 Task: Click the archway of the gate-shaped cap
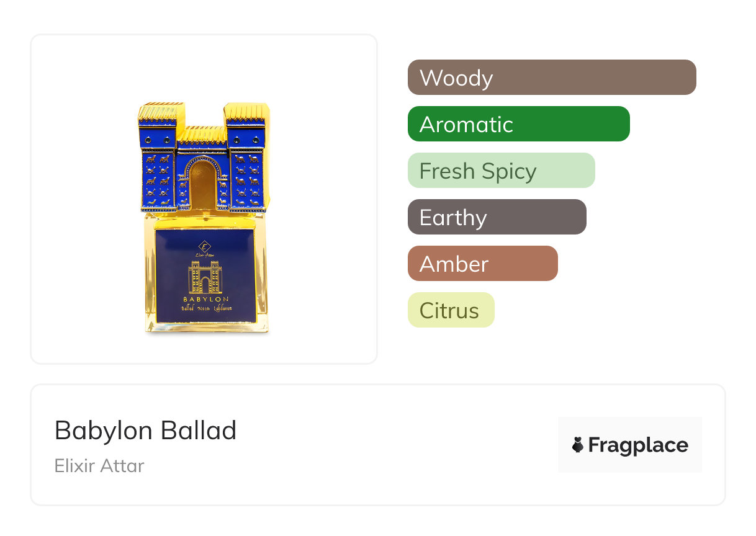point(203,186)
